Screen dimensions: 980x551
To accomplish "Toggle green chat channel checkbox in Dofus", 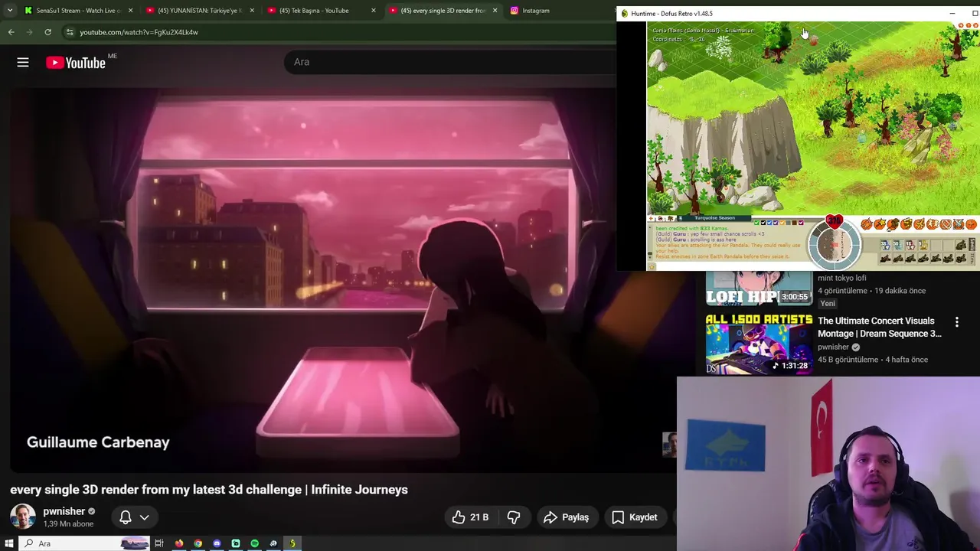I will click(x=756, y=223).
